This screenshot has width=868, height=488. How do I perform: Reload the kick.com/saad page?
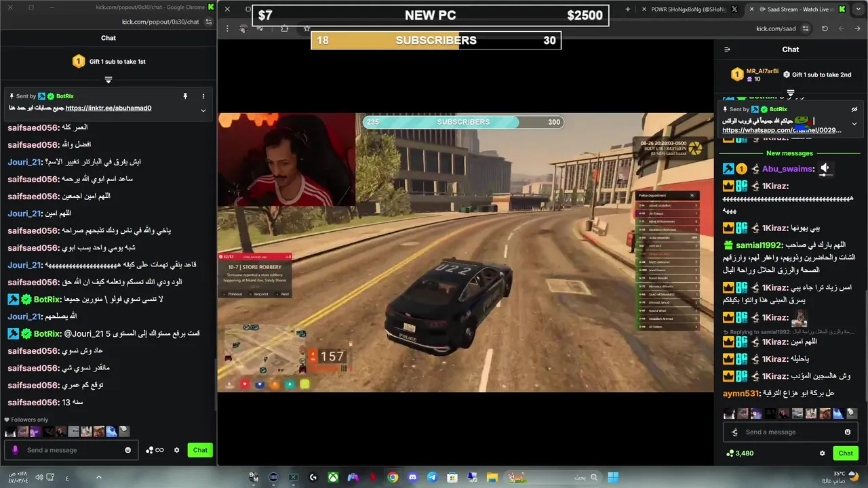point(825,28)
